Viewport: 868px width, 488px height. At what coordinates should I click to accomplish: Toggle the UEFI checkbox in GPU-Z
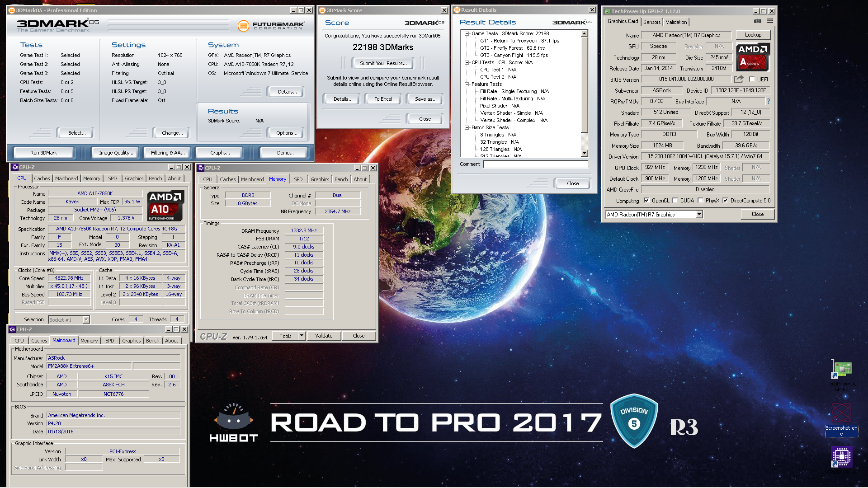tap(752, 80)
